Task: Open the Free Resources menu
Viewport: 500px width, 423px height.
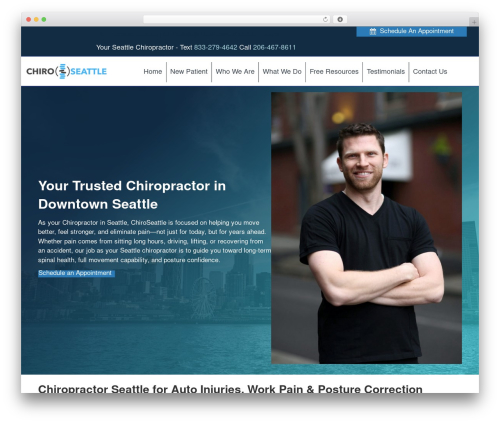Action: coord(334,72)
